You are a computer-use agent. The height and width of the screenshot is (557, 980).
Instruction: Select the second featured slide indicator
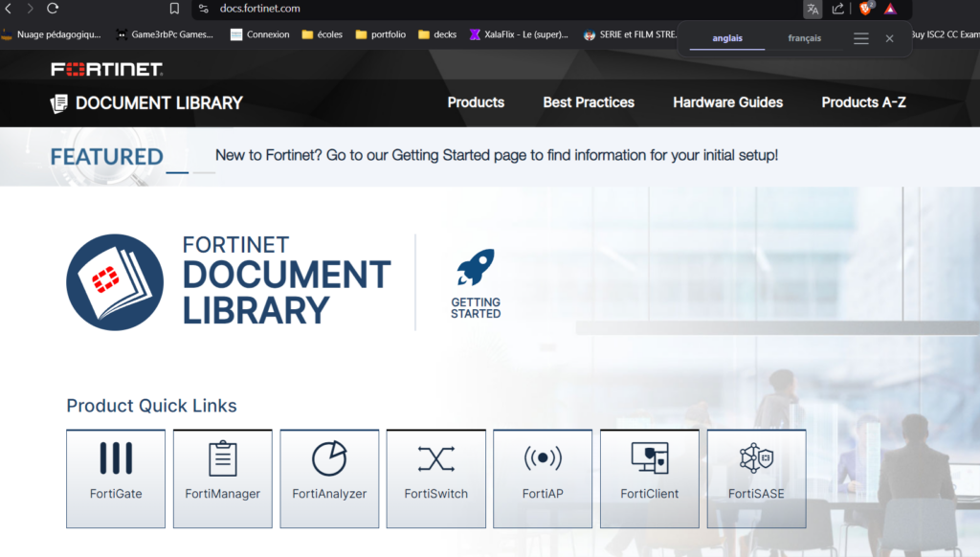tap(205, 172)
